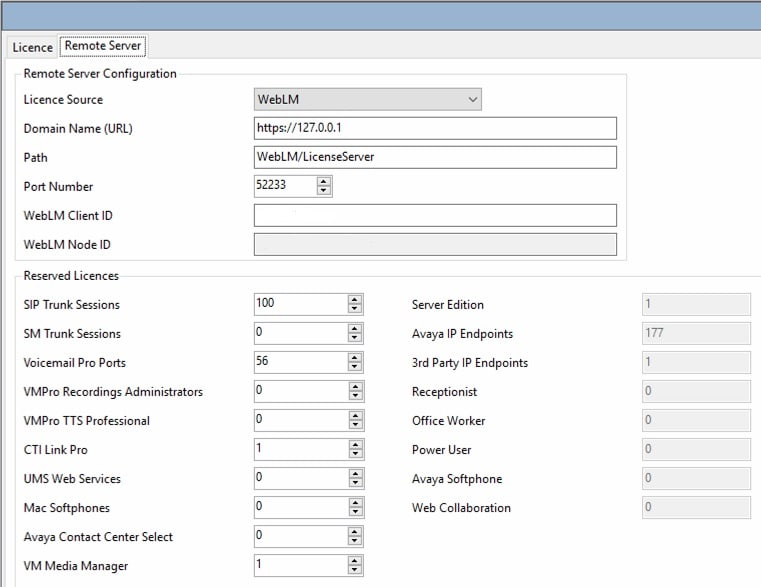
Task: Select the Remote Server tab
Action: (x=102, y=46)
